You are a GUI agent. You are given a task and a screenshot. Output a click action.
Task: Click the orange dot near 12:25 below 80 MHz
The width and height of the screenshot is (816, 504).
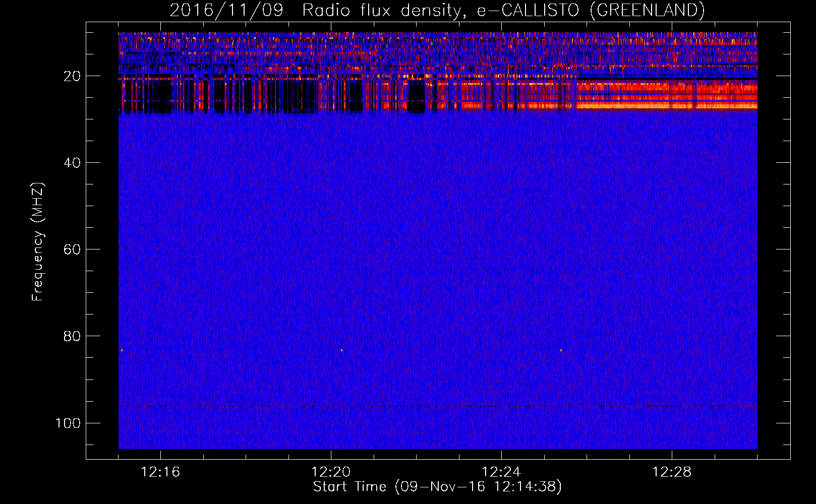pos(561,350)
